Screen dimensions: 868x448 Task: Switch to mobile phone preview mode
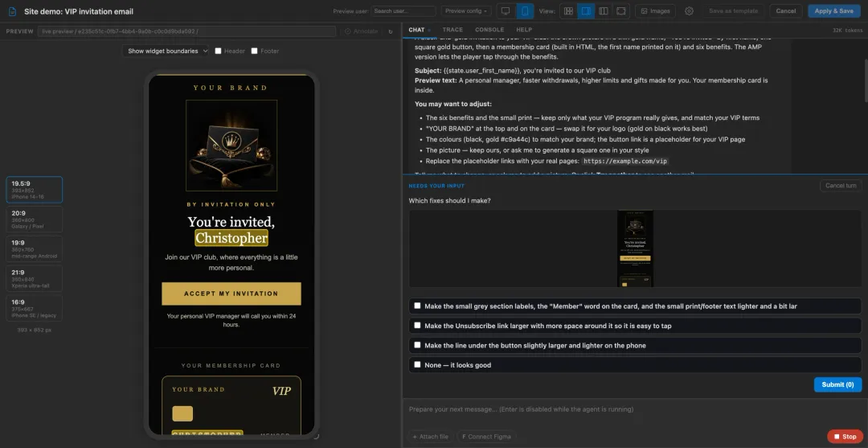coord(525,11)
